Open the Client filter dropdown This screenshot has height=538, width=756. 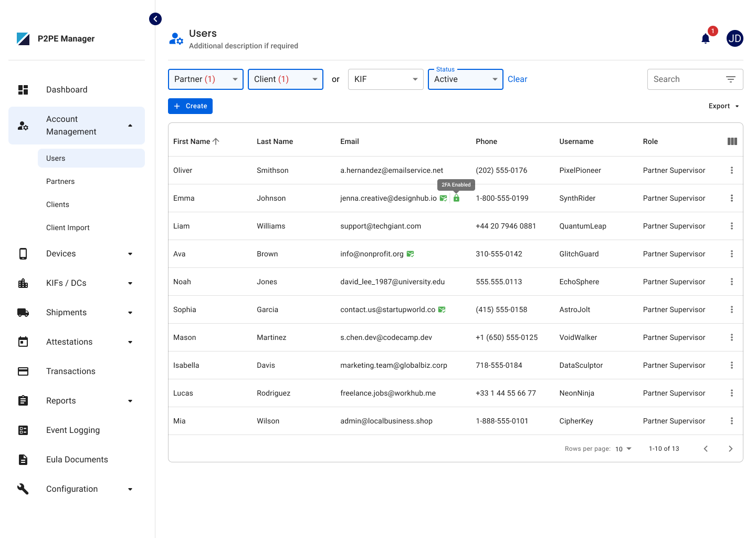(286, 79)
